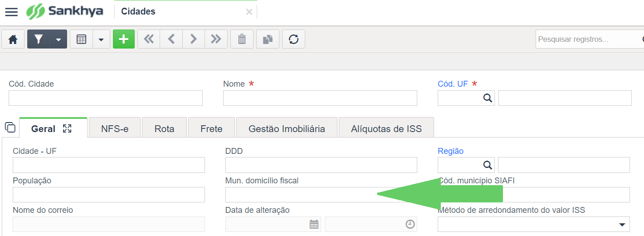Jump to the last record
Screen dimensions: 644x236
coord(216,39)
